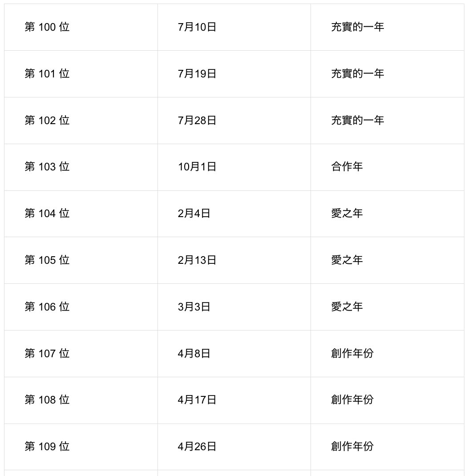Click the 3月3日 date cell
The image size is (468, 476).
coord(194,307)
